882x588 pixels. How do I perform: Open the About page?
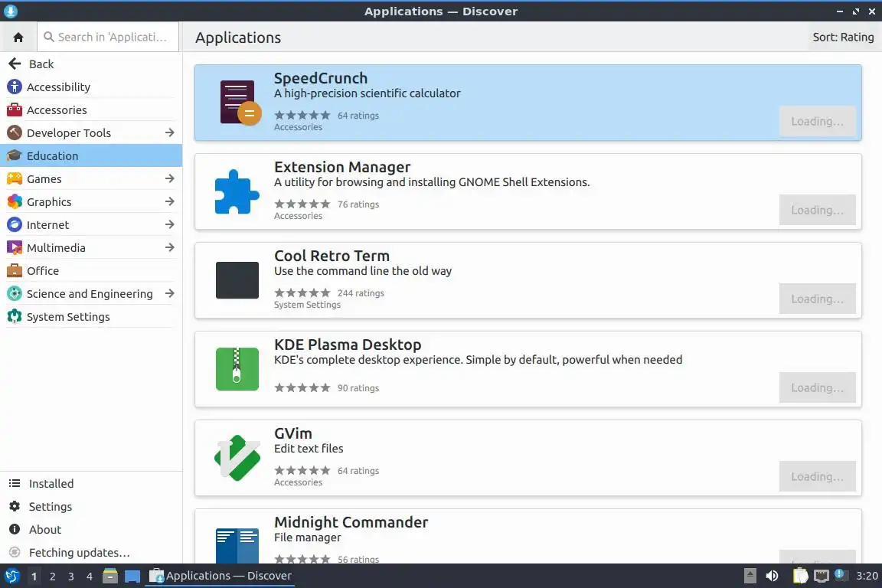point(91,530)
